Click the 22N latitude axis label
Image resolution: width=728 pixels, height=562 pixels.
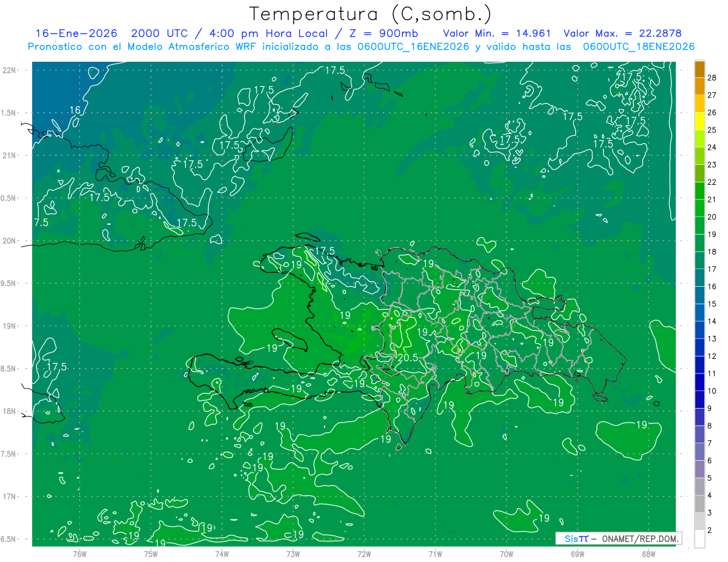[10, 70]
